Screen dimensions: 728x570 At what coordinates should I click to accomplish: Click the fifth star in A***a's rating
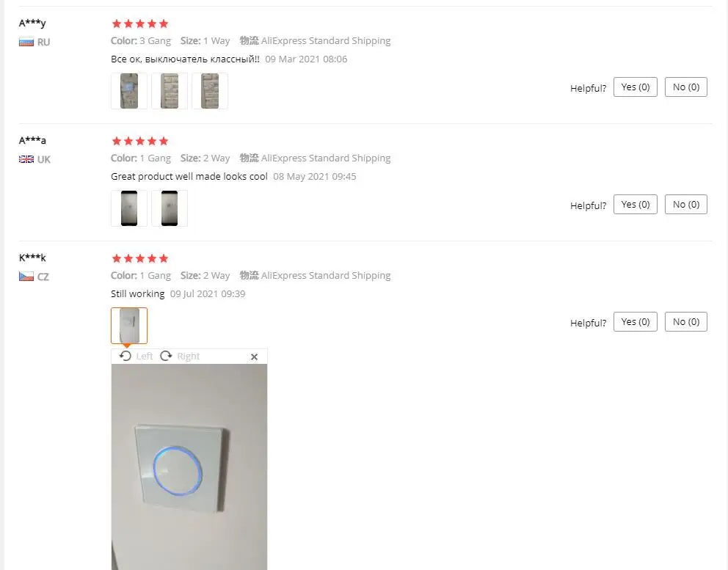tap(163, 141)
